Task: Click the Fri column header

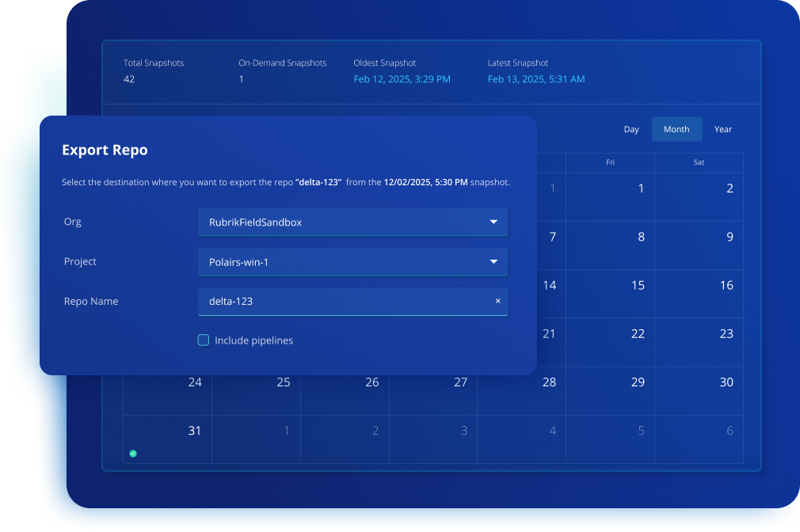Action: pos(610,161)
